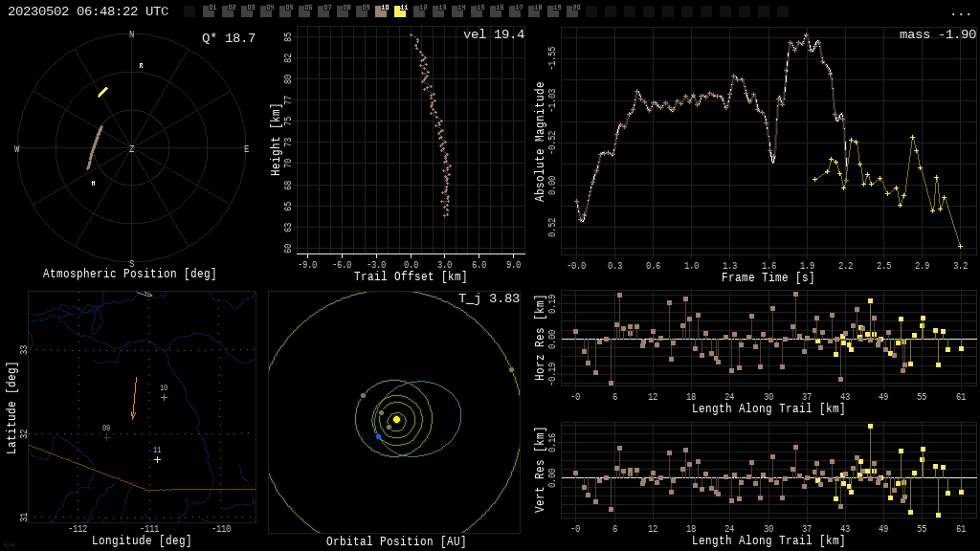980x551 pixels.
Task: Click the T_j 3.83 label in orbital panel
Action: tap(488, 298)
